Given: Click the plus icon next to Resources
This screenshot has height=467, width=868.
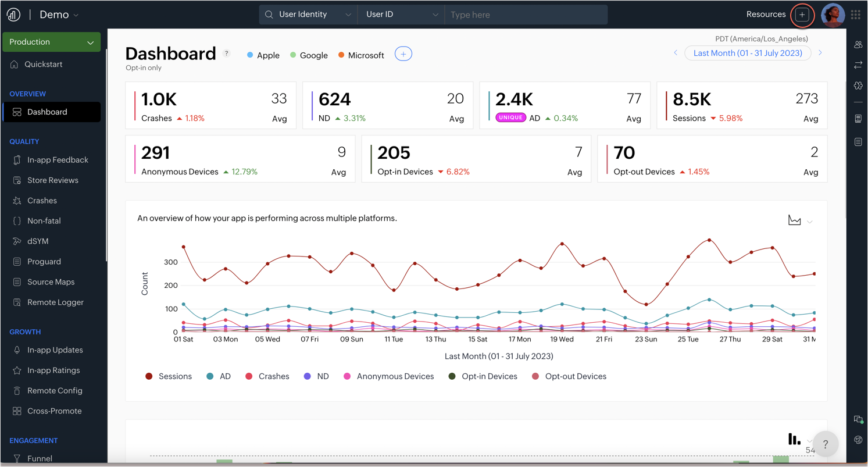Looking at the screenshot, I should 802,15.
